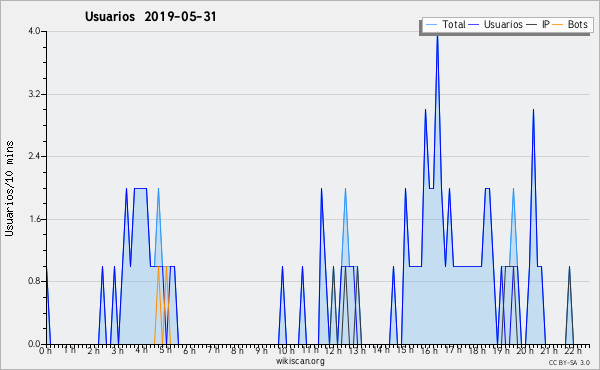Click the y-axis value 0.0
The height and width of the screenshot is (370, 600).
34,344
